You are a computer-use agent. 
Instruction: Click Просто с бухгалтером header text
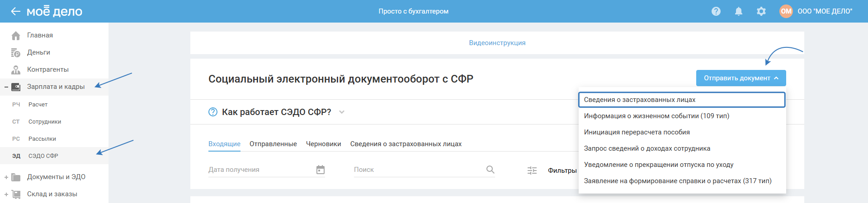coord(414,11)
